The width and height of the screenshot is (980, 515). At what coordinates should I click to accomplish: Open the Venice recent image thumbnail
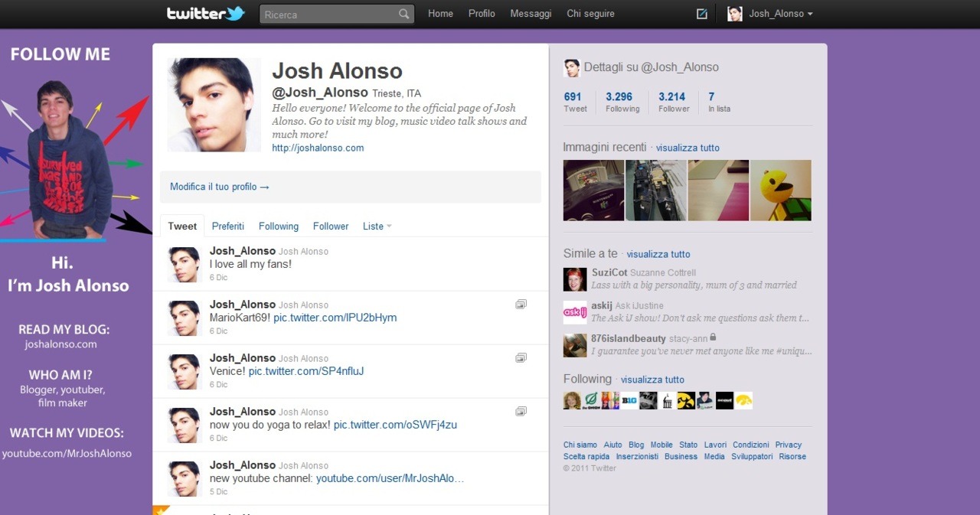[x=656, y=191]
